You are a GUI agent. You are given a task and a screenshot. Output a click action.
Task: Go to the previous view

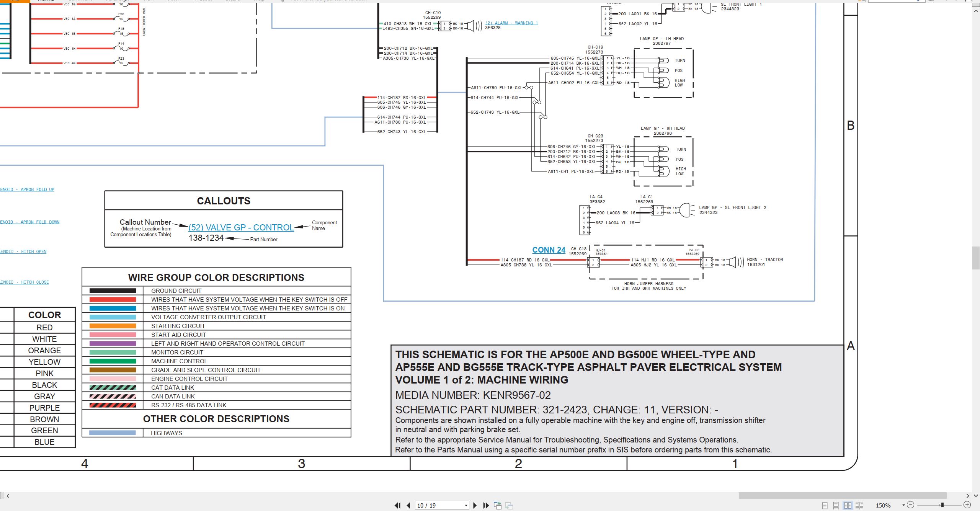[498, 505]
